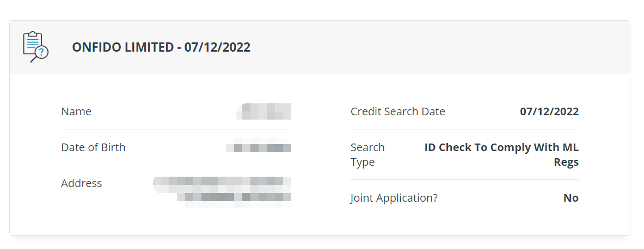The height and width of the screenshot is (249, 644).
Task: Click the Credit Search Date label
Action: click(397, 111)
